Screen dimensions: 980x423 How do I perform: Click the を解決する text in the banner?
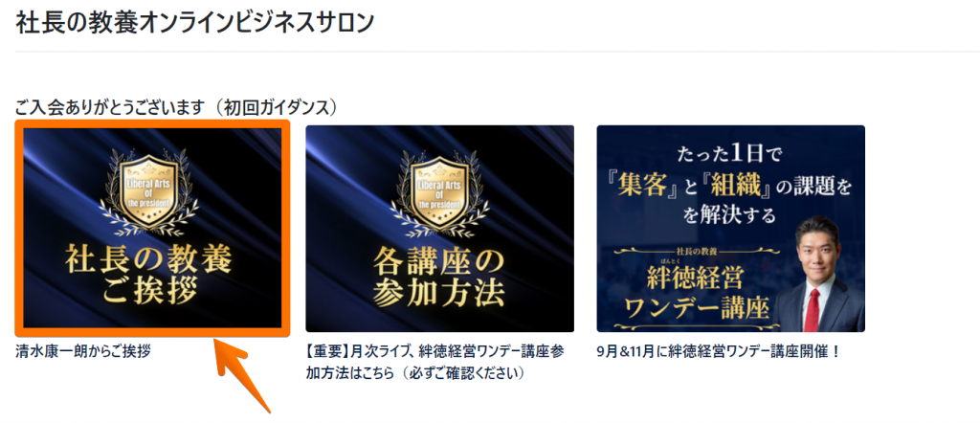coord(730,217)
